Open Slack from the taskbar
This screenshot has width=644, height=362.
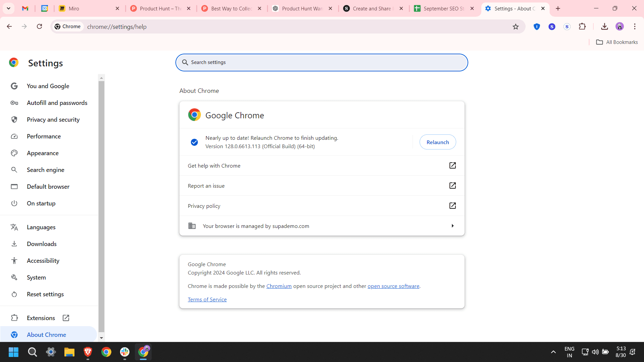click(x=124, y=352)
